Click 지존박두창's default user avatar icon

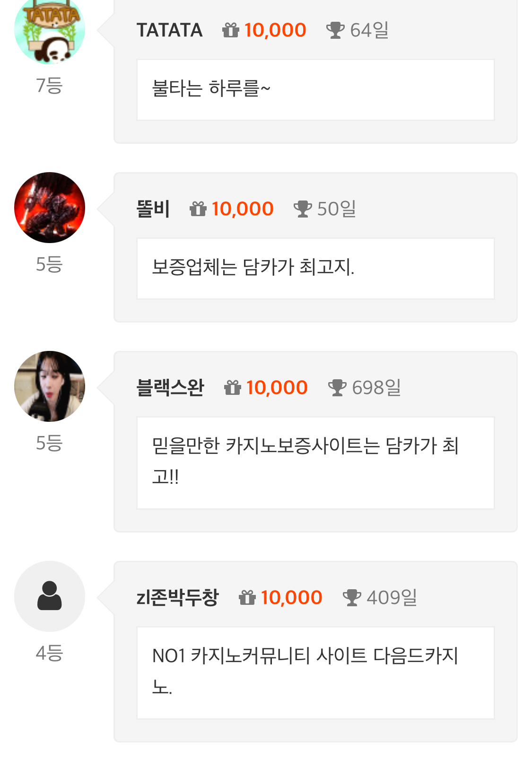(x=50, y=596)
